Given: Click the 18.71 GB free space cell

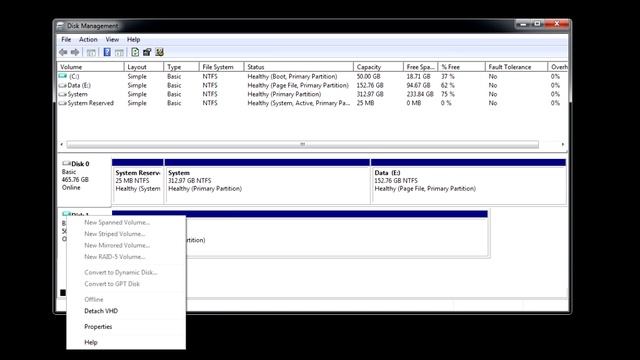Looking at the screenshot, I should [418, 77].
